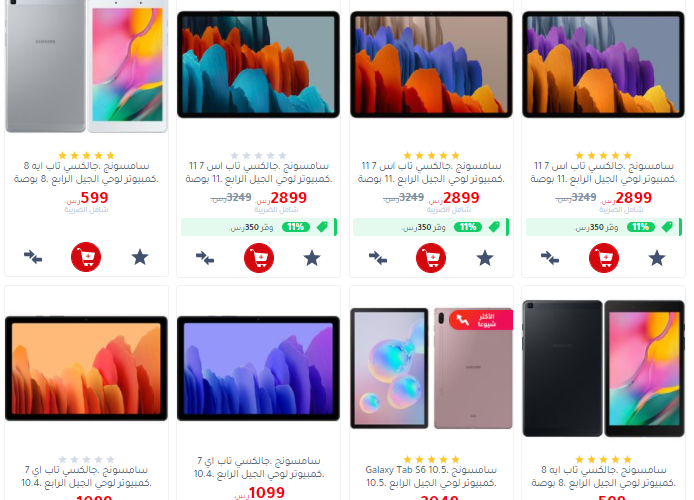This screenshot has width=694, height=500.
Task: Mark bronze Tab S7 as favorite with star
Action: point(485,258)
